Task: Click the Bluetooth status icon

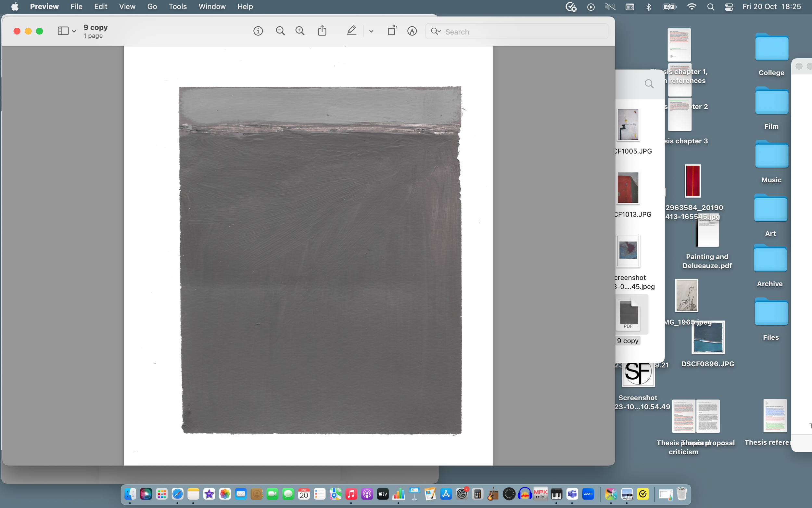Action: [x=649, y=7]
